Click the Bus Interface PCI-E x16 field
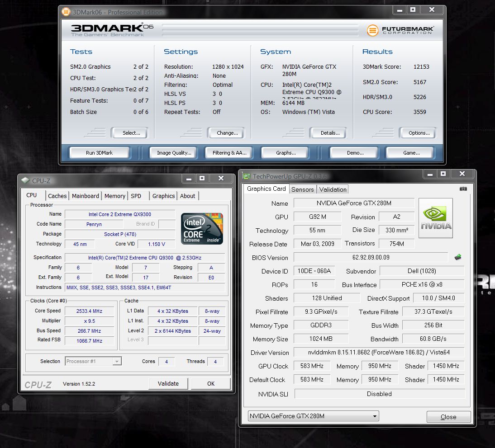 coord(422,284)
